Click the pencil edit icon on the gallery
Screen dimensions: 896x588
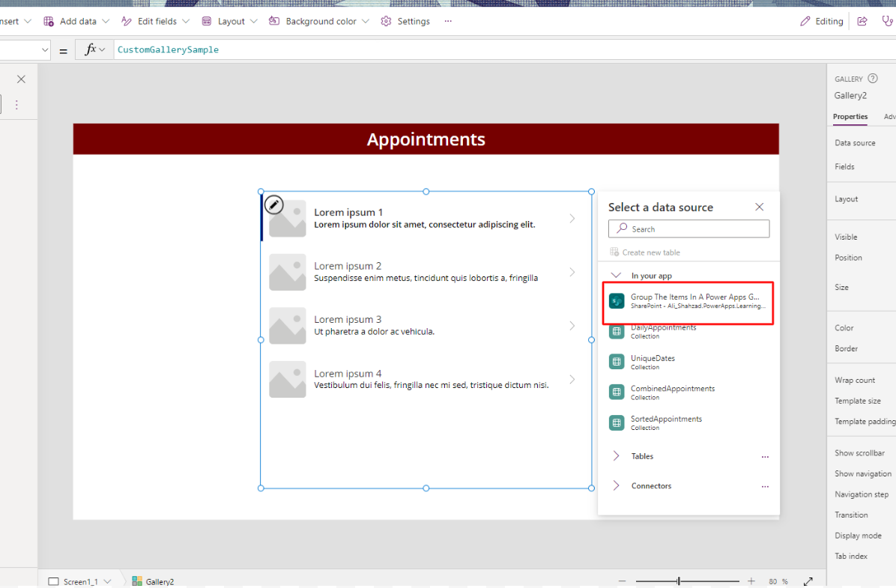pos(273,204)
